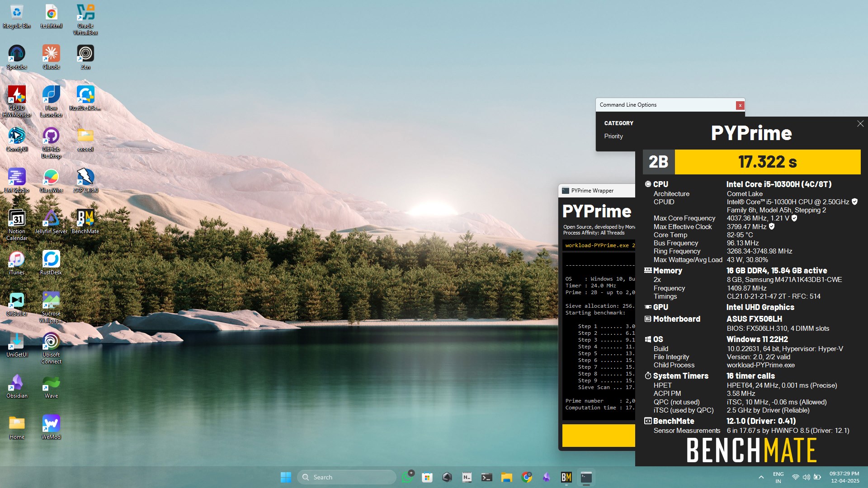Open GitHub Desktop shortcut
Screen dimensions: 868x488
pos(51,143)
